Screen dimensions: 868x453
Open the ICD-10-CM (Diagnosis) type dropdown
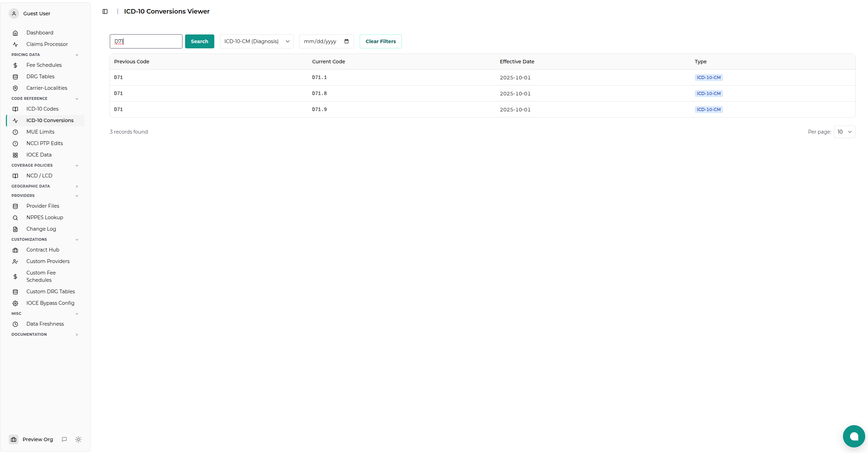257,41
